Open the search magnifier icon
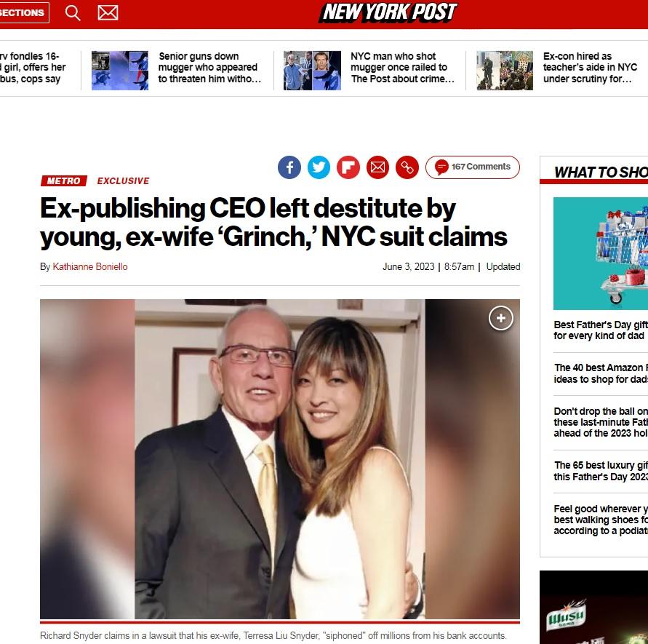 pyautogui.click(x=73, y=13)
